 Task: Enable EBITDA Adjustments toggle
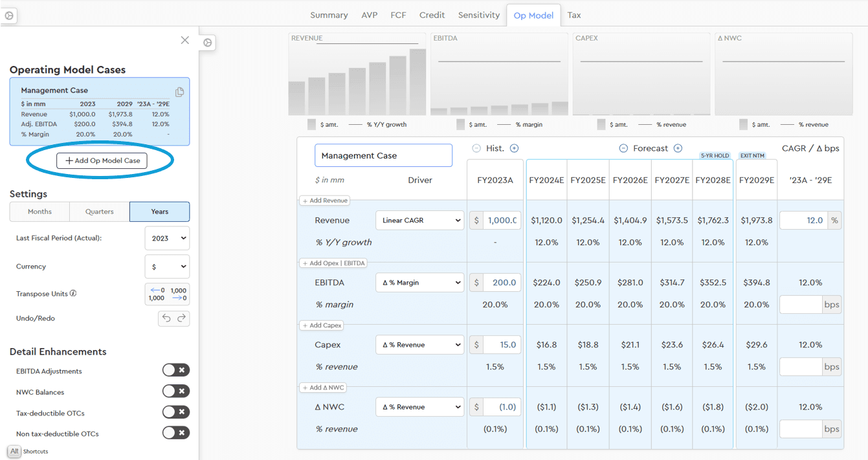point(175,370)
